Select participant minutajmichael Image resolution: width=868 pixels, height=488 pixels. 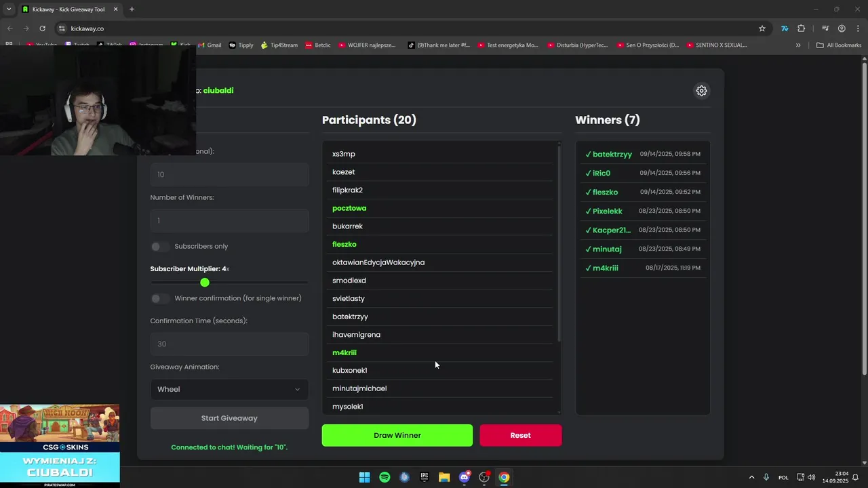(x=359, y=389)
